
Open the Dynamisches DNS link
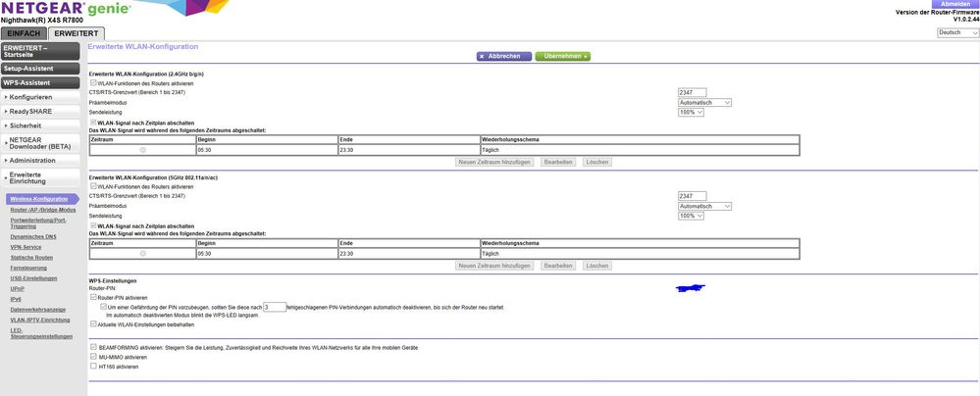(33, 236)
